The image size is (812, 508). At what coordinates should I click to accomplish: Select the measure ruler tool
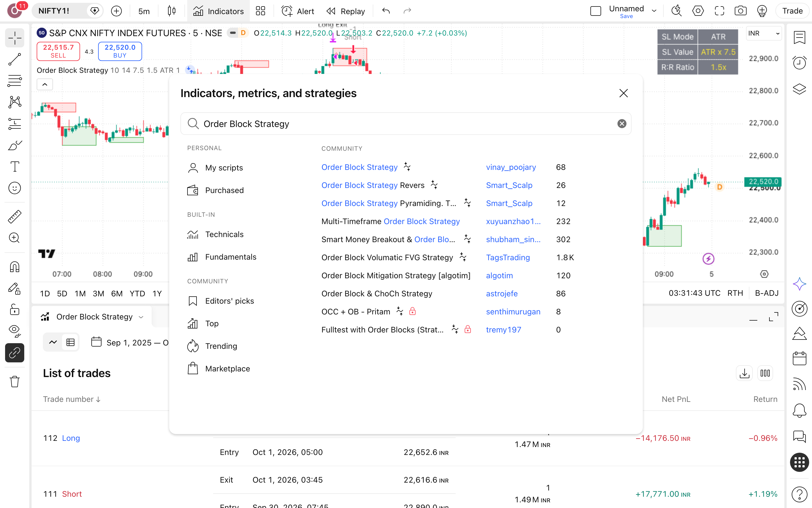pyautogui.click(x=15, y=217)
